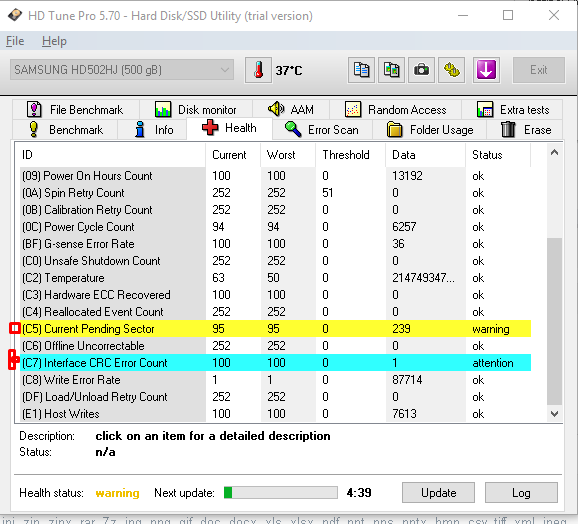Switch to Disk monitor tab
This screenshot has height=524, width=578.
click(x=196, y=109)
